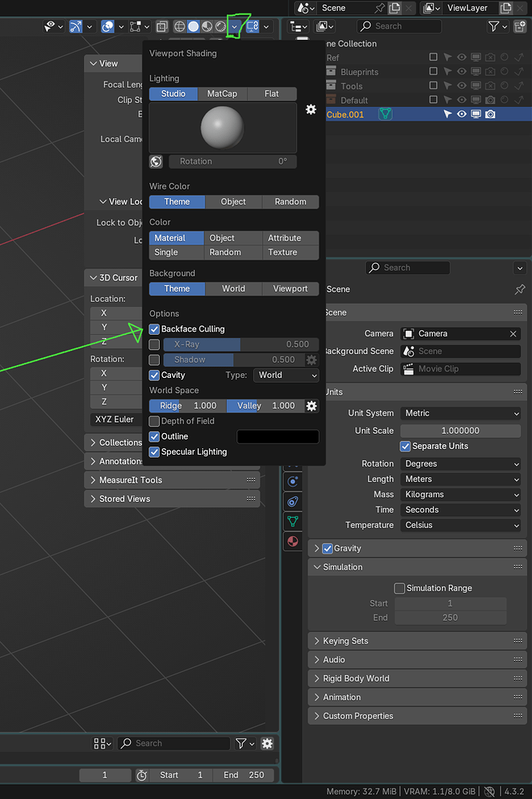532x799 pixels.
Task: Click new view layer icon beside ViewLayer
Action: 506,8
